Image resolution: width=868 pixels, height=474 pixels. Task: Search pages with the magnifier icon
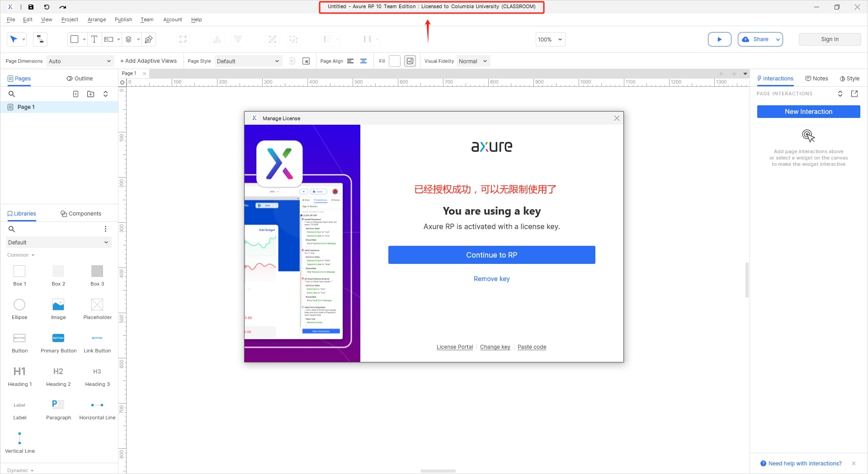pos(12,94)
